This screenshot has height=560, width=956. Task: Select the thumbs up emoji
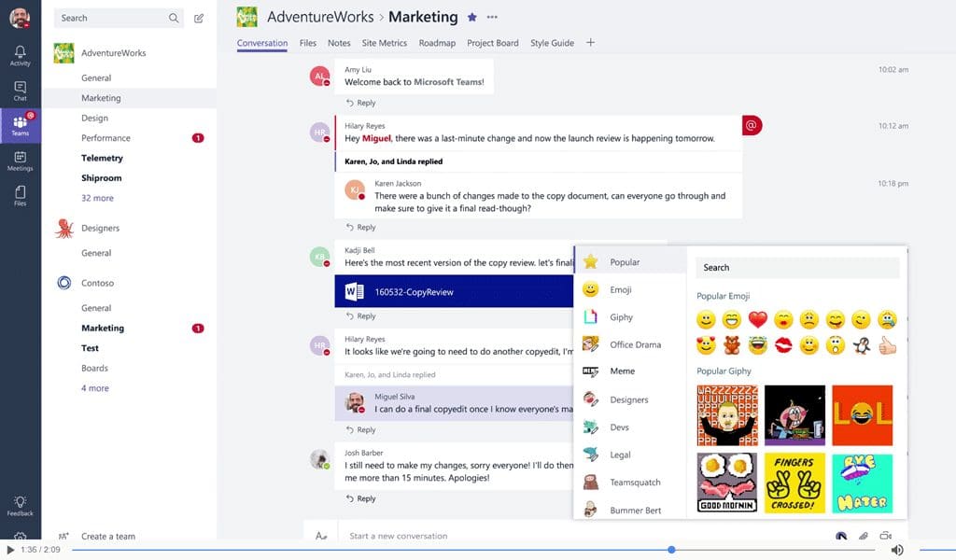[888, 345]
